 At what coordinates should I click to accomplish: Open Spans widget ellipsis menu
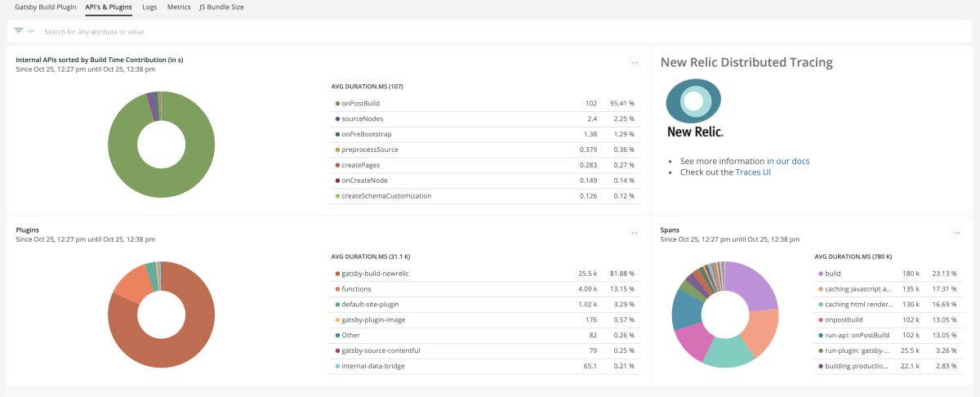(x=956, y=233)
